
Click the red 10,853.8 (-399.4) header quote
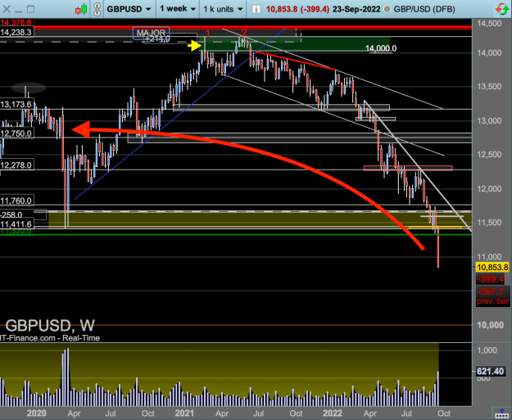(297, 9)
